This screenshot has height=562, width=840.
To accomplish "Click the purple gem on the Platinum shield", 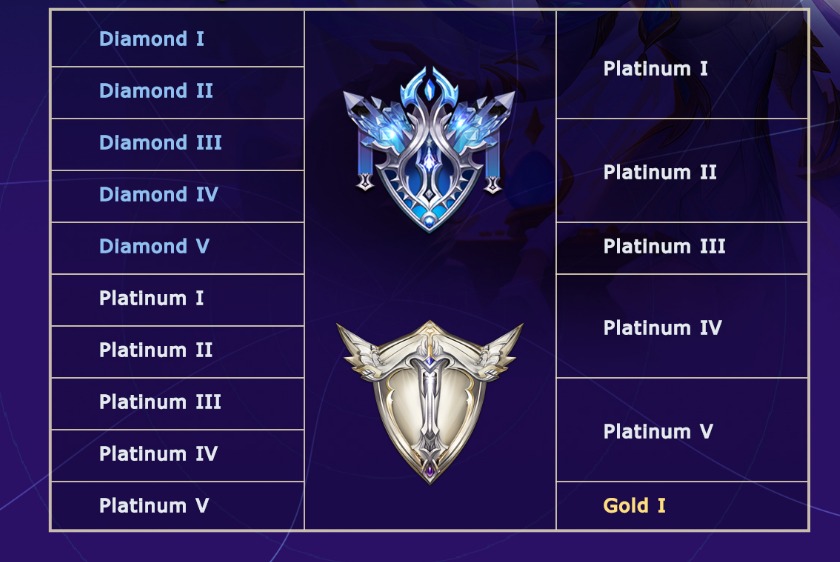I will click(x=430, y=469).
